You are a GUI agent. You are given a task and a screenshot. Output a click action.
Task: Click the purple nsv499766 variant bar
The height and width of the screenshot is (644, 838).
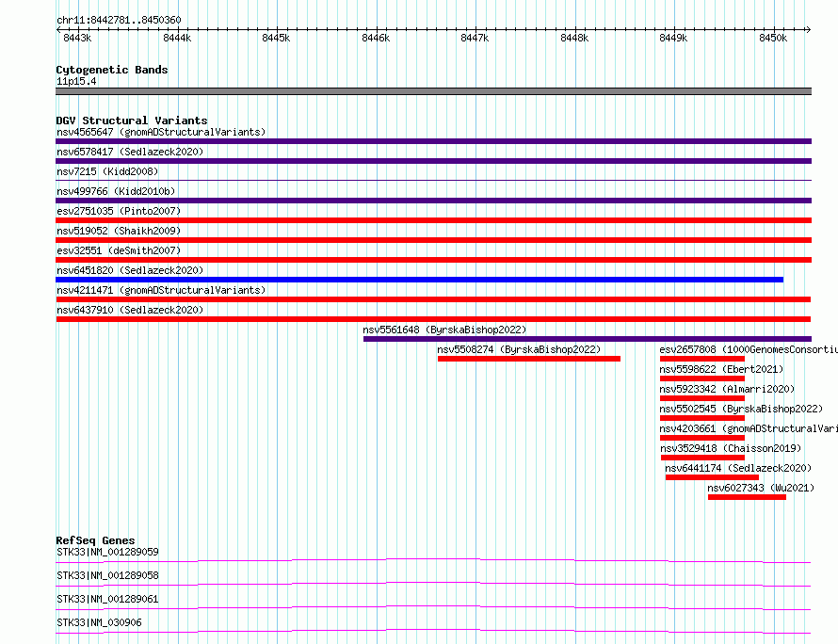[x=433, y=201]
